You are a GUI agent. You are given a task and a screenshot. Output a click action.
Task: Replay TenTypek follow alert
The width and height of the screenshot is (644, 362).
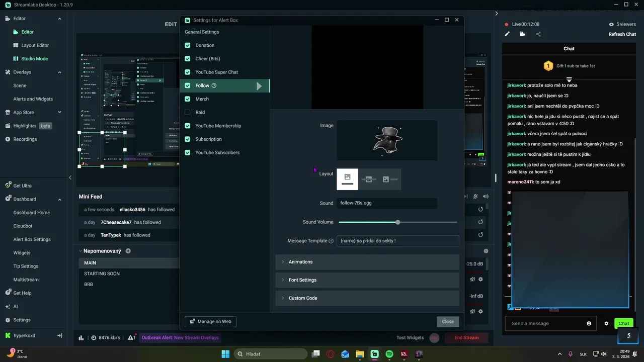pyautogui.click(x=480, y=235)
